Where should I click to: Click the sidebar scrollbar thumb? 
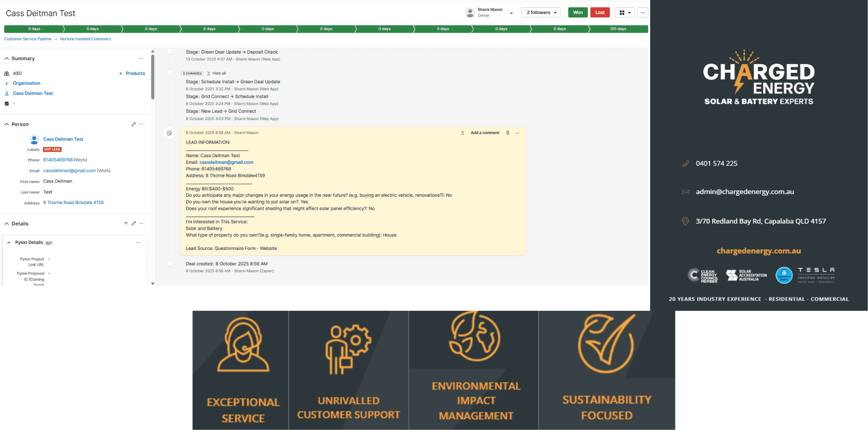[153, 77]
